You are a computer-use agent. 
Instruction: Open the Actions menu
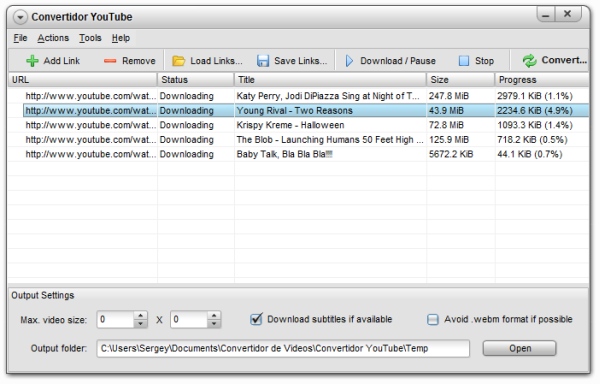point(53,38)
